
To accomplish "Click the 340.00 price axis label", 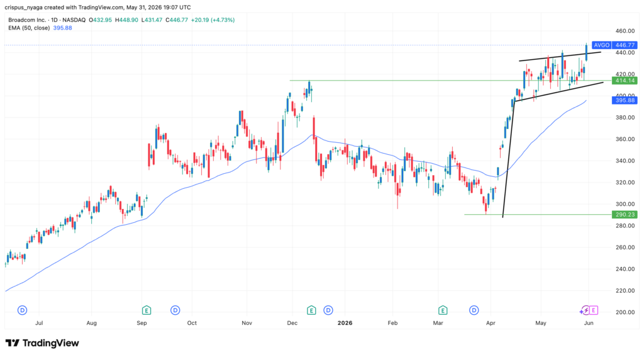I will [625, 161].
